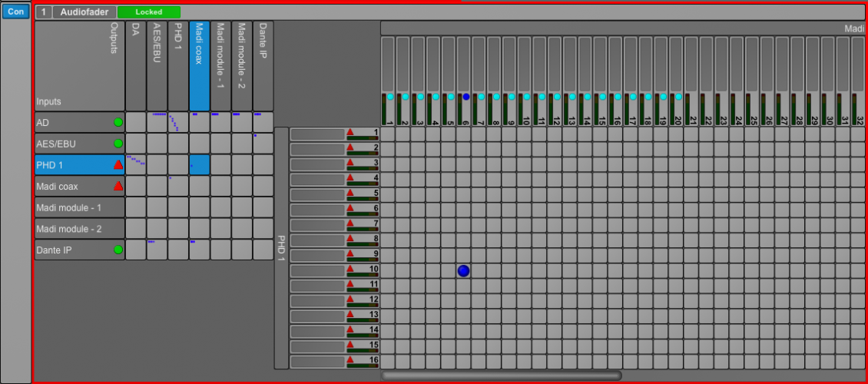Click the vertical PHD 1 label beside input channels
Viewport: 868px width, 384px height.
click(281, 248)
